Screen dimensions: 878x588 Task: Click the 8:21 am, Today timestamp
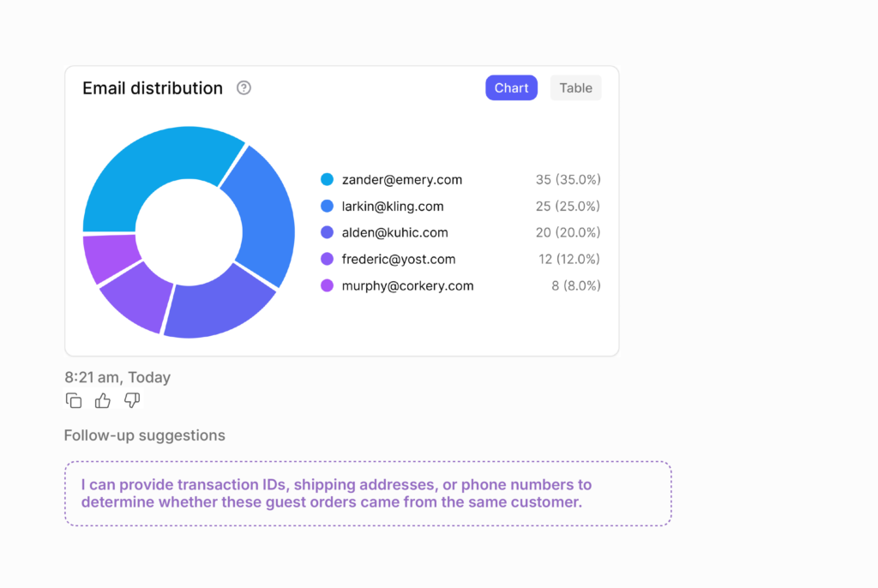click(x=117, y=377)
